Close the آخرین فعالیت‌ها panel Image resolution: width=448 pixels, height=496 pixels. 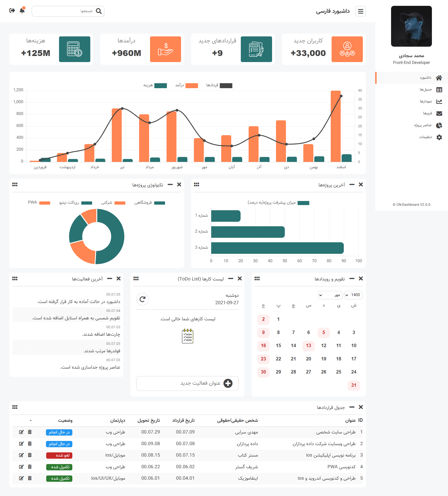[x=118, y=279]
